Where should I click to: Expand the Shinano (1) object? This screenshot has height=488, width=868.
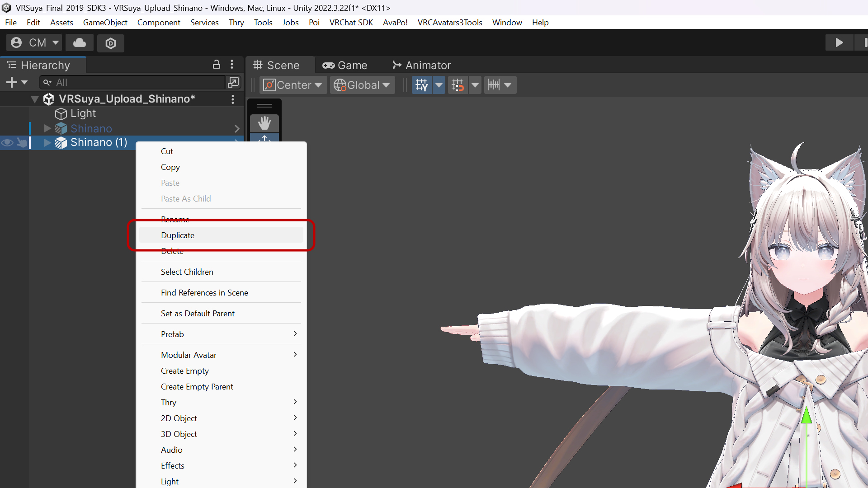click(x=47, y=143)
